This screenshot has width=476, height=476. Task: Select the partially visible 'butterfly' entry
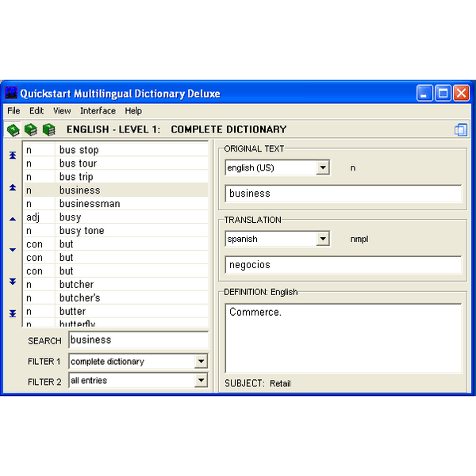[116, 323]
